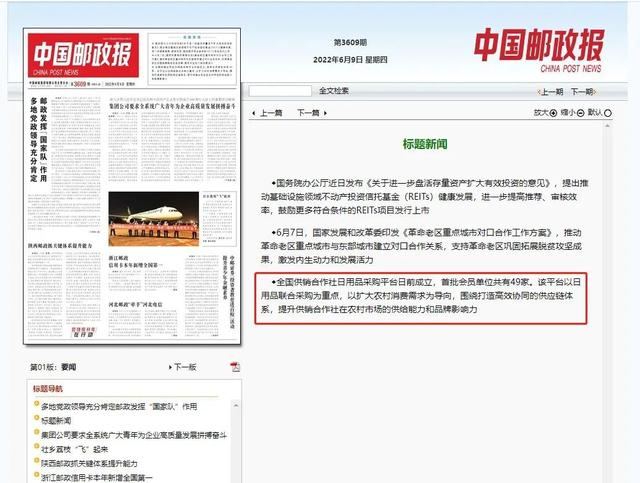
Task: Click the newspaper front page thumbnail masthead
Action: pyautogui.click(x=83, y=56)
